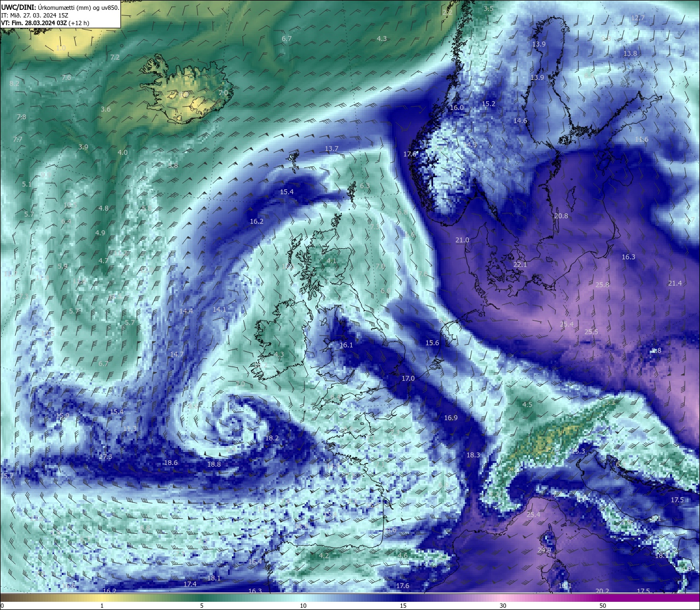Viewport: 700px width, 610px height.
Task: Click the map value '7.2' west of Iceland
Action: 115,57
